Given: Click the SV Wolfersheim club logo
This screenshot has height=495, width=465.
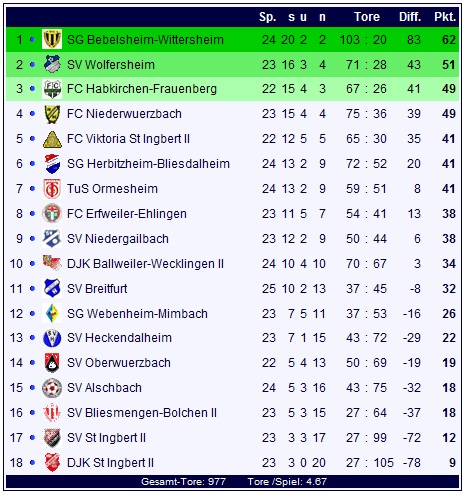Looking at the screenshot, I should coord(52,64).
